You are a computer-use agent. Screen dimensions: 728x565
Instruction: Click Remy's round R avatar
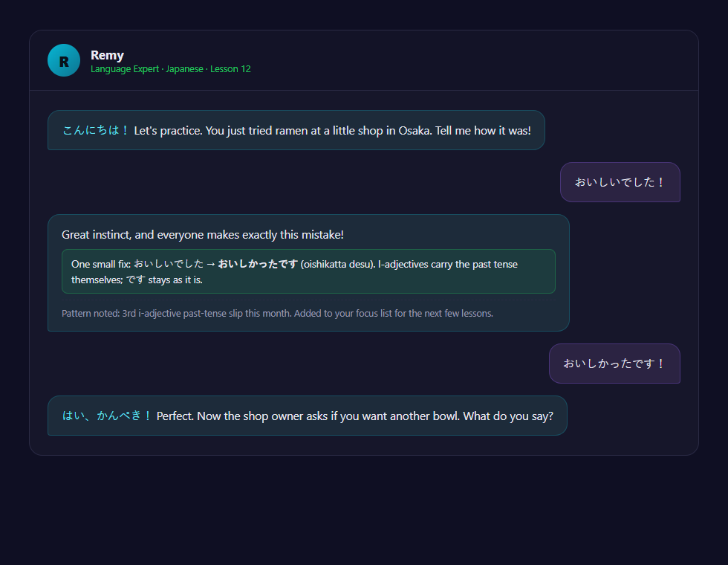64,60
